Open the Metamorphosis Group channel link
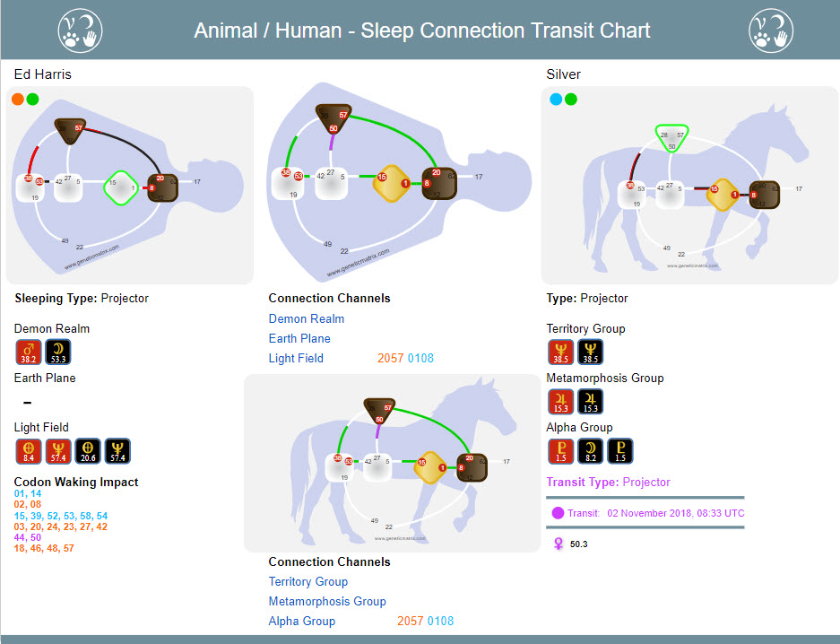The height and width of the screenshot is (644, 840). point(327,602)
